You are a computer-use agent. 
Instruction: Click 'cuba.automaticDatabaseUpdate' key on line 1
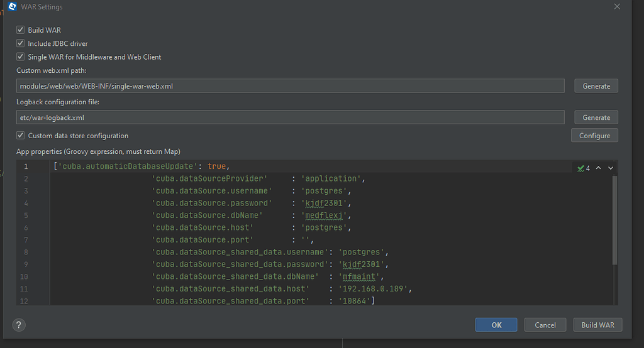click(128, 166)
